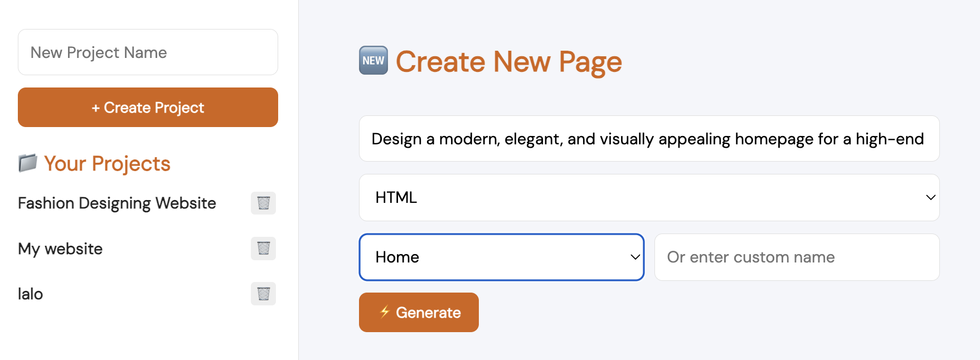Click the chevron arrow on Home selector
This screenshot has height=360, width=980.
(635, 257)
